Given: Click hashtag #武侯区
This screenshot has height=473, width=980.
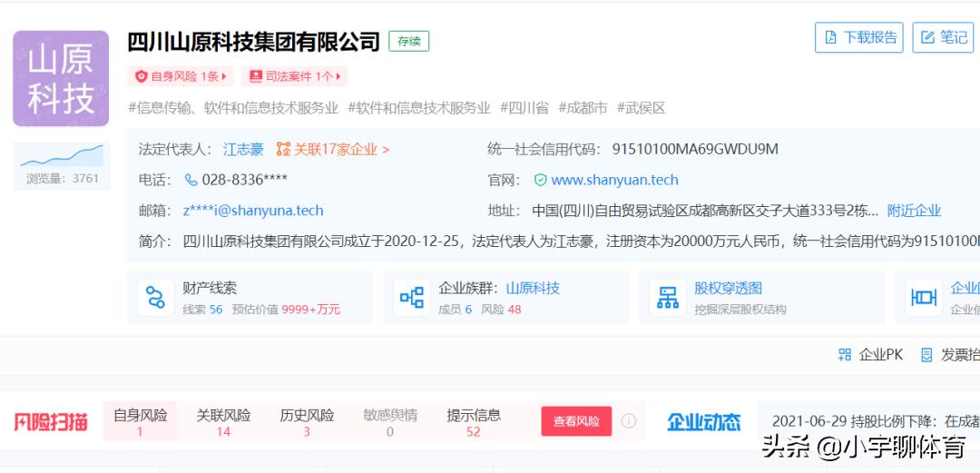Looking at the screenshot, I should [x=642, y=108].
